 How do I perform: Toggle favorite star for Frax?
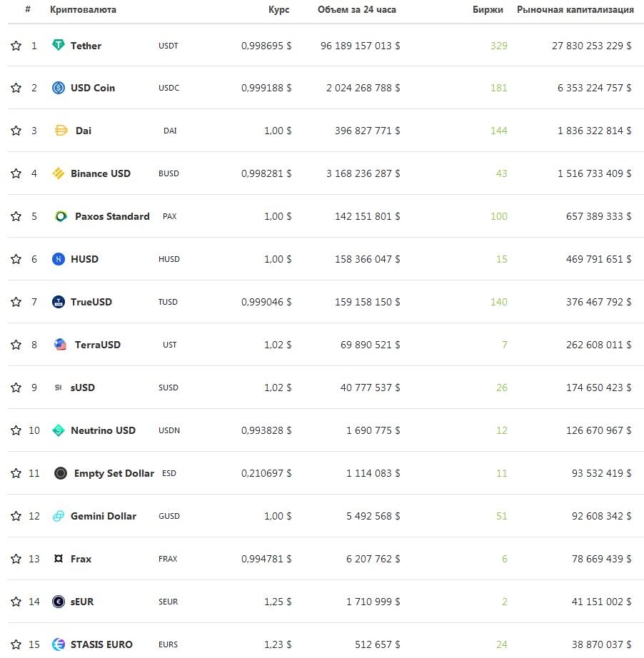pyautogui.click(x=16, y=559)
